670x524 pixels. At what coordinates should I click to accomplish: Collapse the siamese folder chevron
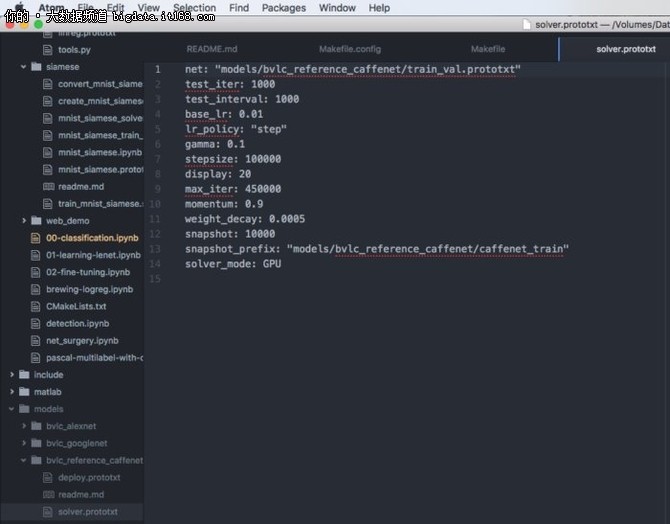tap(24, 67)
